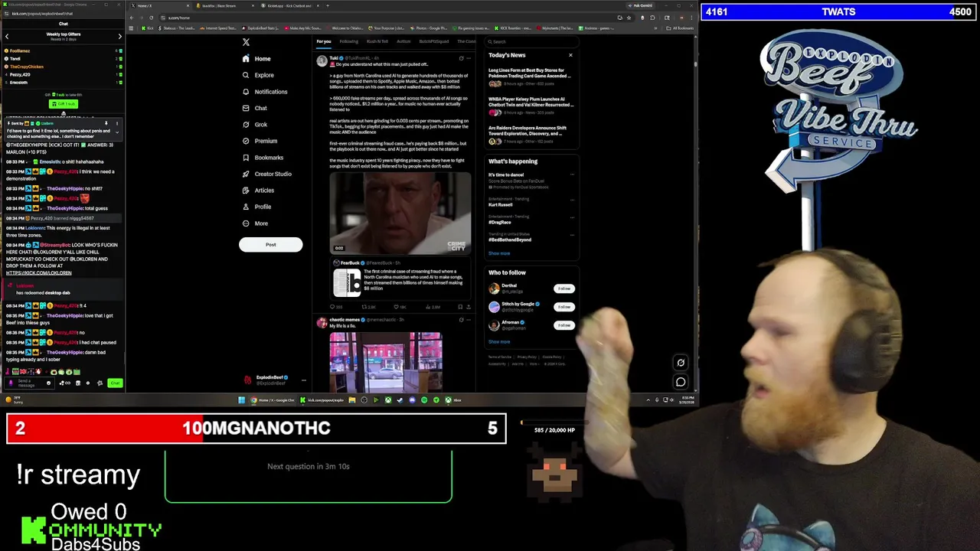Open the kick.com/lokloren link in chat
The image size is (980, 551).
(x=38, y=273)
